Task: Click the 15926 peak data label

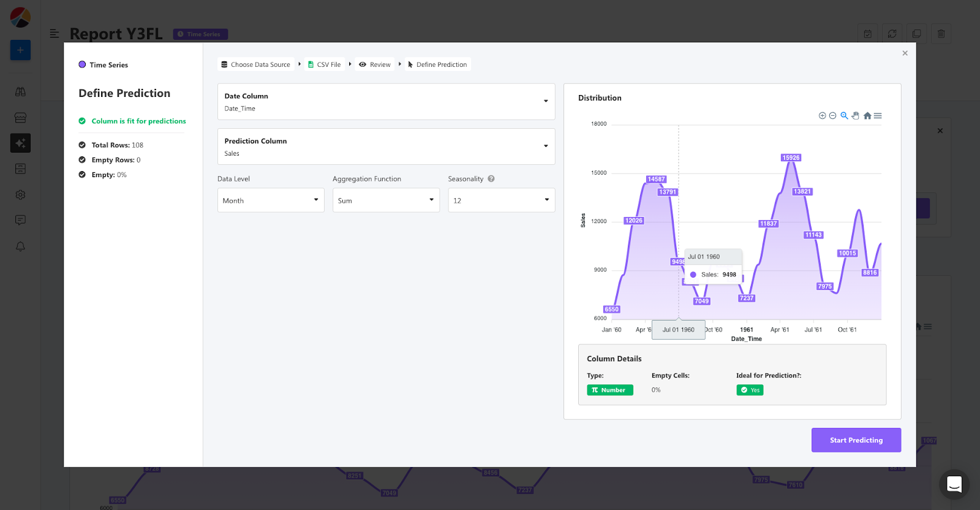Action: (791, 158)
